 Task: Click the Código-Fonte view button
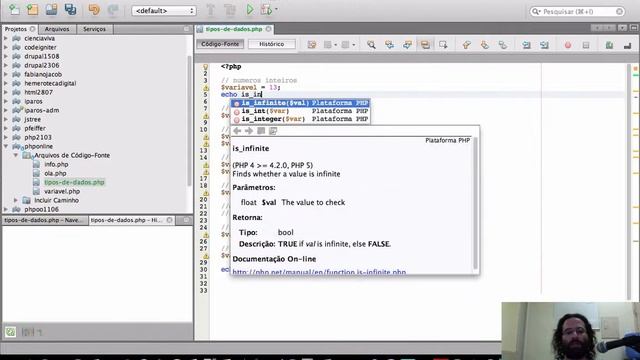[x=220, y=44]
